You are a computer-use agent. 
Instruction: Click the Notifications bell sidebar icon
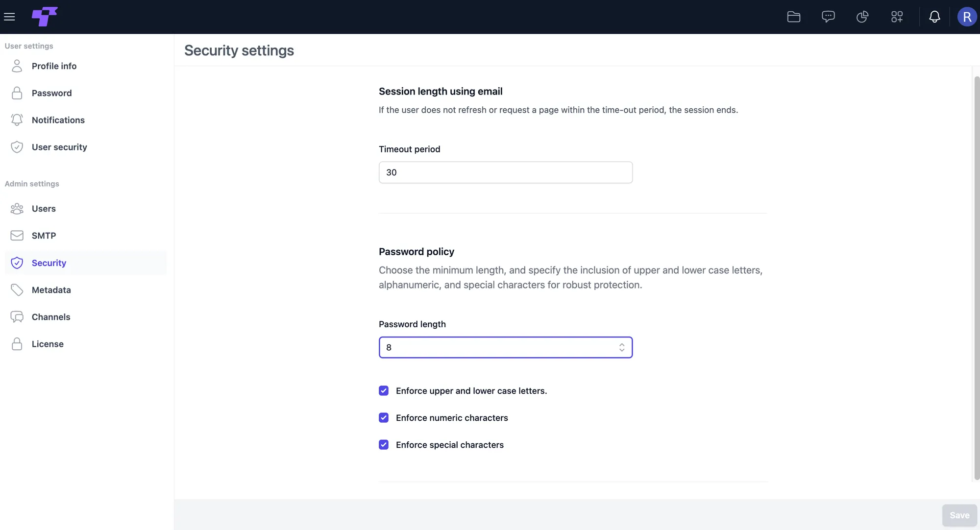(x=17, y=120)
